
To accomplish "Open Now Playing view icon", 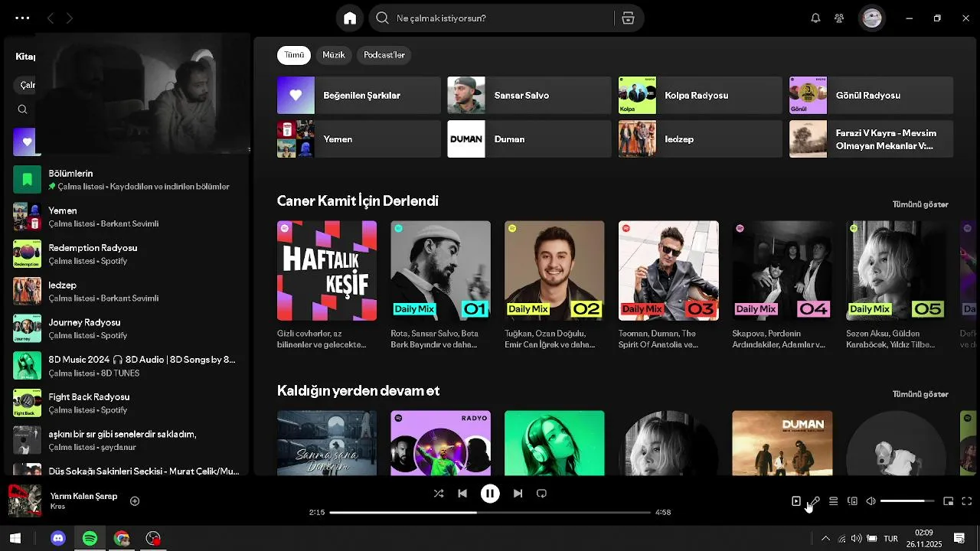I will (796, 501).
